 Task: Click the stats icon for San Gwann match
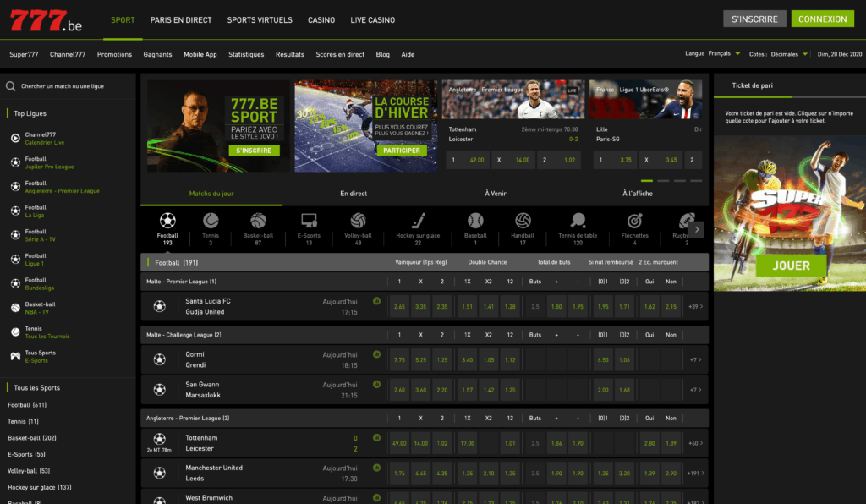pyautogui.click(x=376, y=384)
